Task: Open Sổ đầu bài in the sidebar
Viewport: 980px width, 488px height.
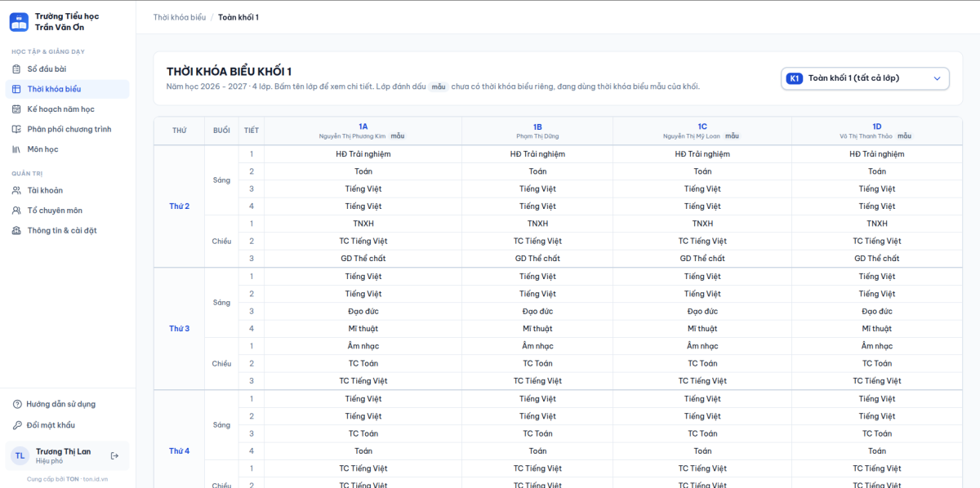Action: (67, 69)
